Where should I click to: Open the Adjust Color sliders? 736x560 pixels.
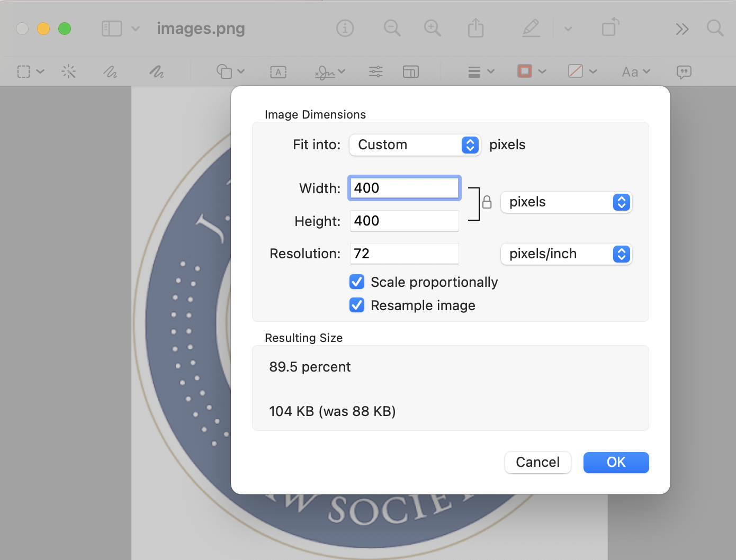tap(376, 71)
